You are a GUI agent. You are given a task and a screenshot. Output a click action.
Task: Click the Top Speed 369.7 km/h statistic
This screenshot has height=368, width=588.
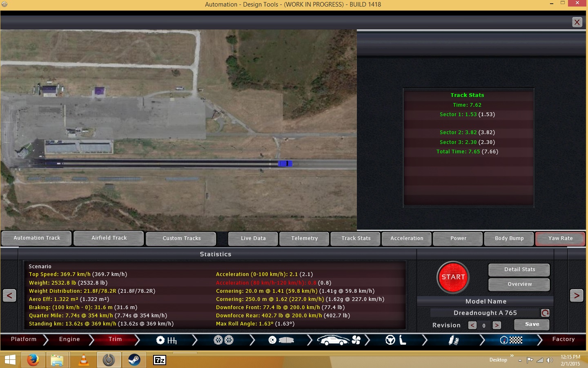[78, 274]
